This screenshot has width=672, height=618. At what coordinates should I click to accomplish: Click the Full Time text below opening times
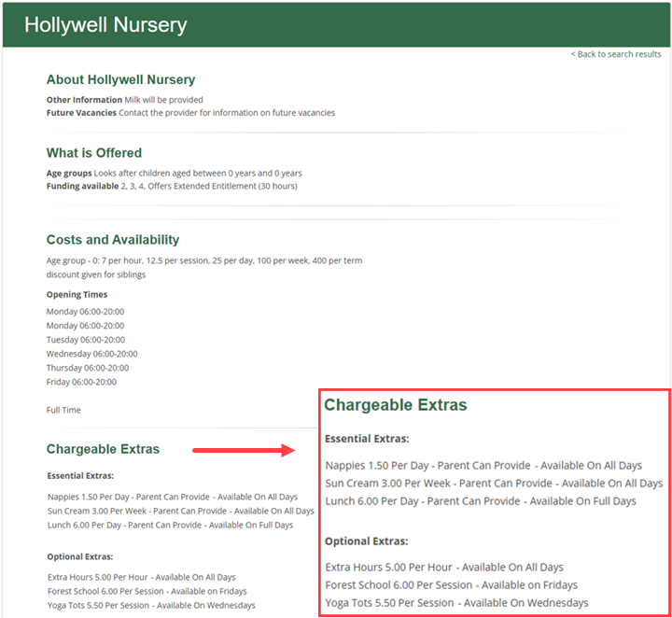63,410
